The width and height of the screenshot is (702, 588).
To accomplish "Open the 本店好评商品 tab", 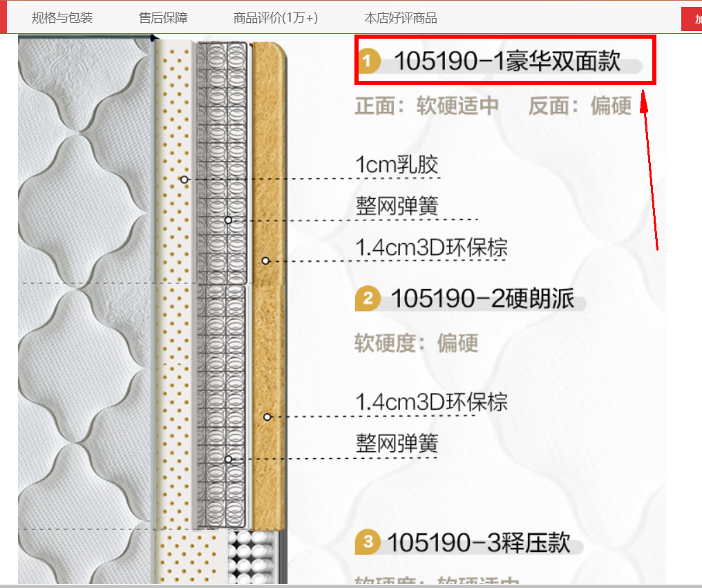I will tap(401, 18).
